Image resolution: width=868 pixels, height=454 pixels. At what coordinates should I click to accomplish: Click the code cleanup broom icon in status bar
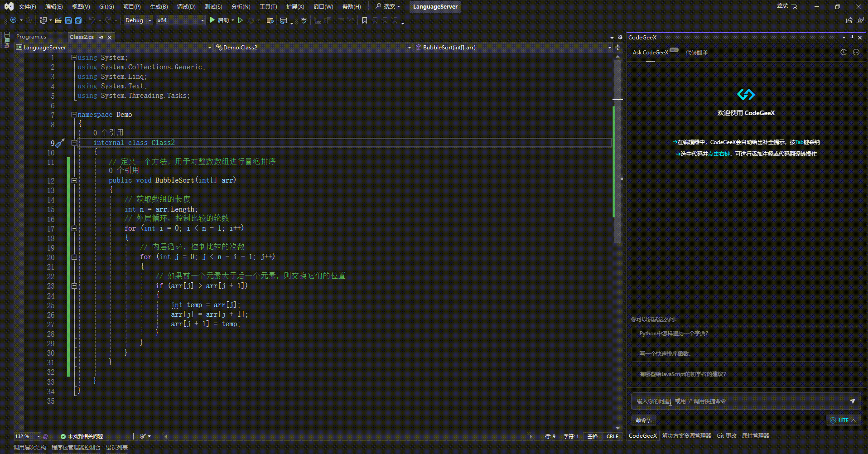(x=143, y=436)
